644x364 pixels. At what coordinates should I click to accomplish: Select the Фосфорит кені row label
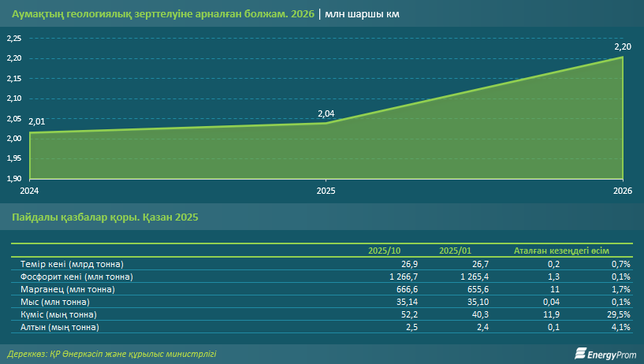(x=77, y=277)
